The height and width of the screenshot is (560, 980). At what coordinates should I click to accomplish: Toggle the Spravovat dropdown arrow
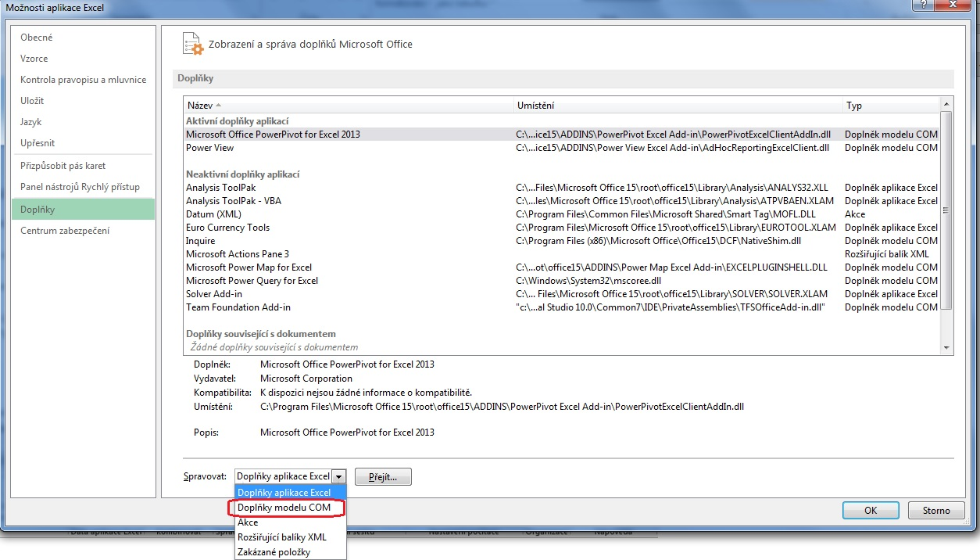pyautogui.click(x=338, y=476)
